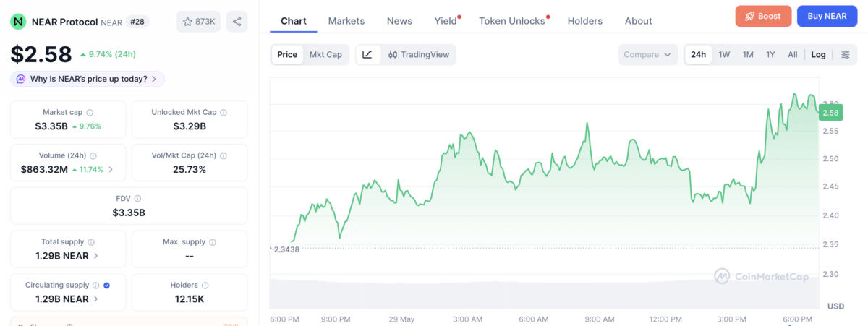
Task: Click AI icon in price question pill
Action: pos(21,79)
